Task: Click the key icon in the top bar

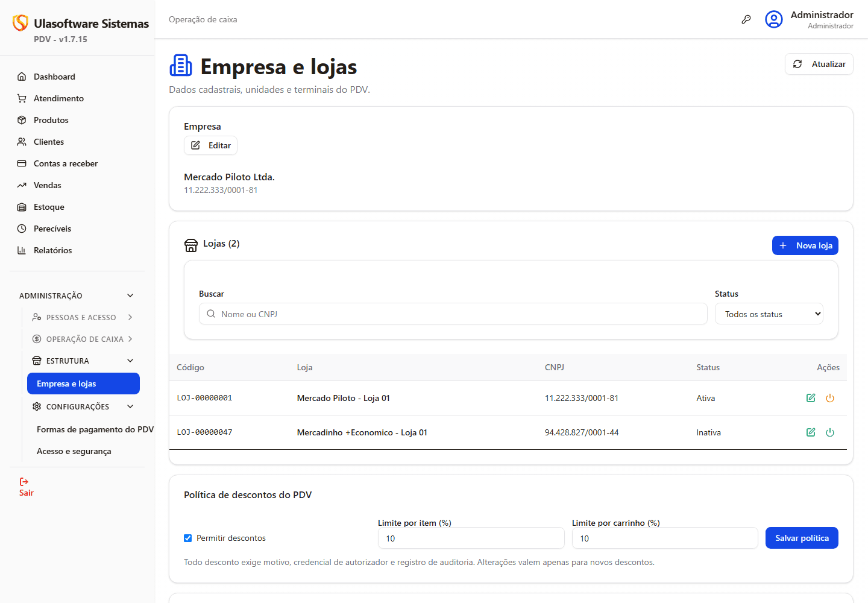Action: click(x=746, y=19)
